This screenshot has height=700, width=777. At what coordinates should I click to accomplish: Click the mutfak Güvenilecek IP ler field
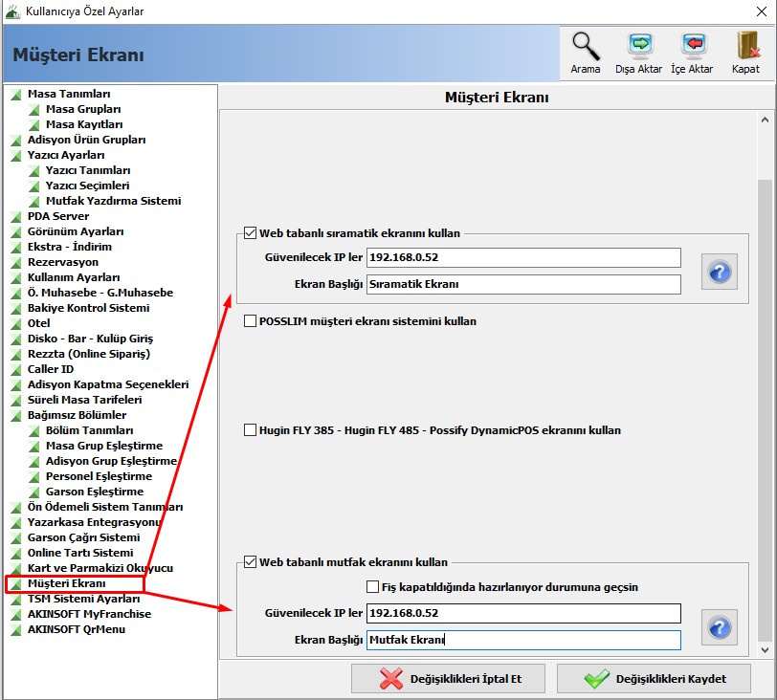point(523,613)
